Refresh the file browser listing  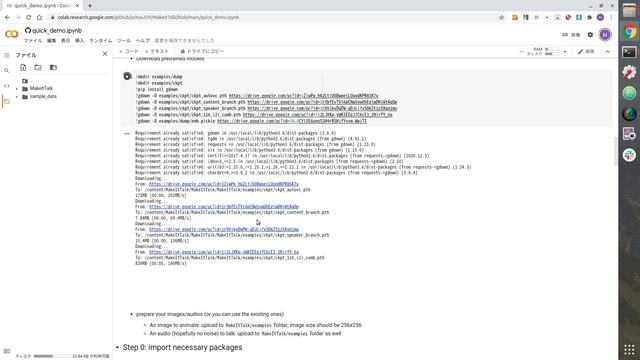(x=38, y=68)
